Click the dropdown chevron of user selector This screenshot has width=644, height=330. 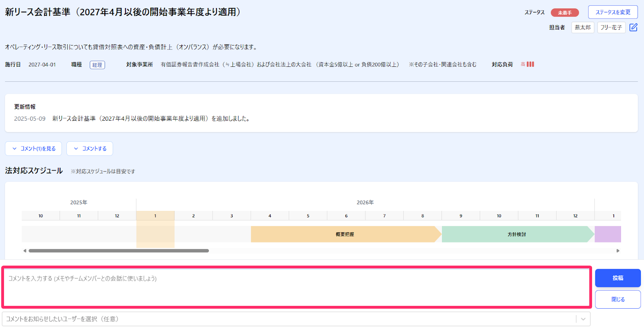coord(583,319)
